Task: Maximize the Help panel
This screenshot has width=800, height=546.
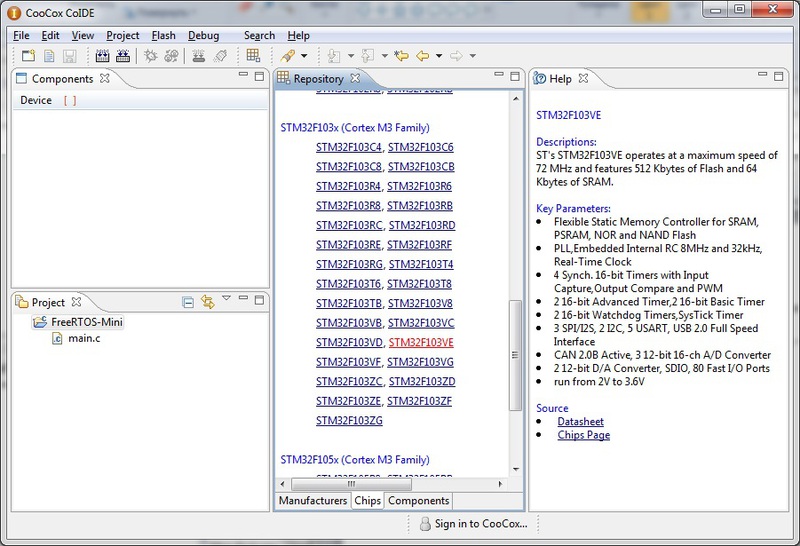Action: pyautogui.click(x=779, y=76)
